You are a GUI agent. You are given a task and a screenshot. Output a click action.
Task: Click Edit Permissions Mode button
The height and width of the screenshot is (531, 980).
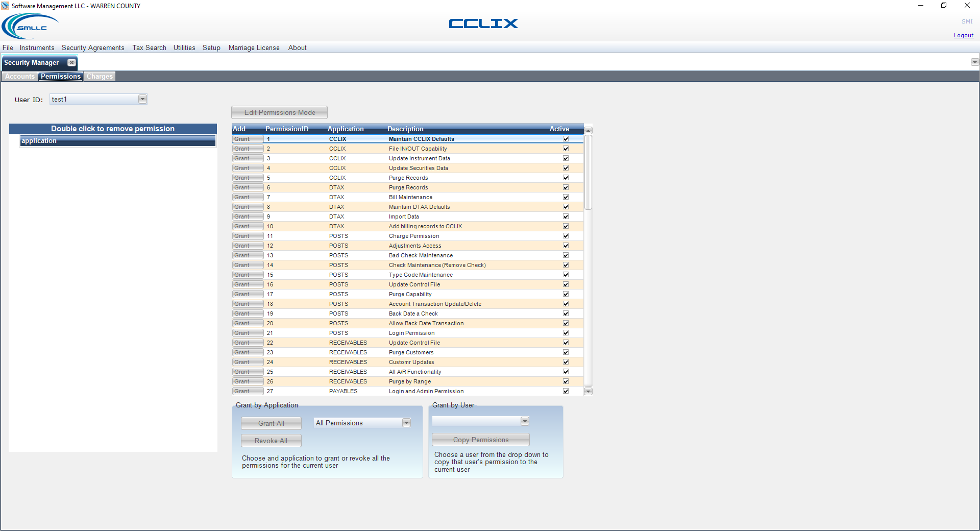(x=279, y=112)
